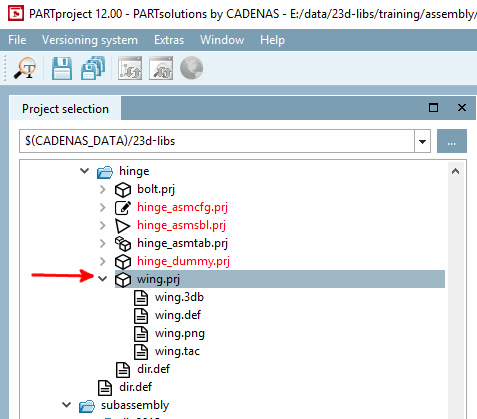The width and height of the screenshot is (477, 419).
Task: Click the single floppy disk Save icon
Action: coord(62,68)
